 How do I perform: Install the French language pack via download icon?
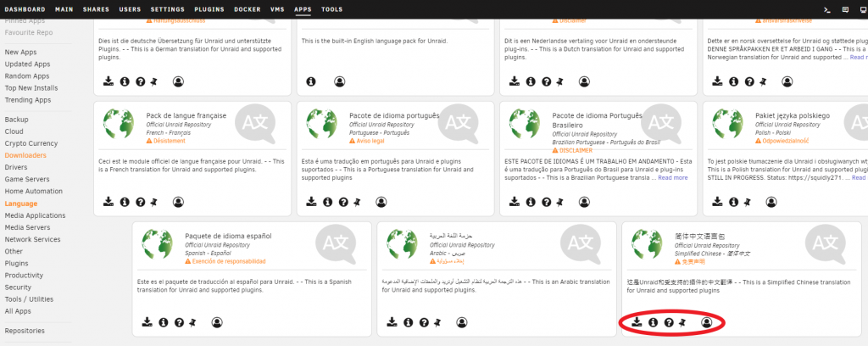[108, 202]
